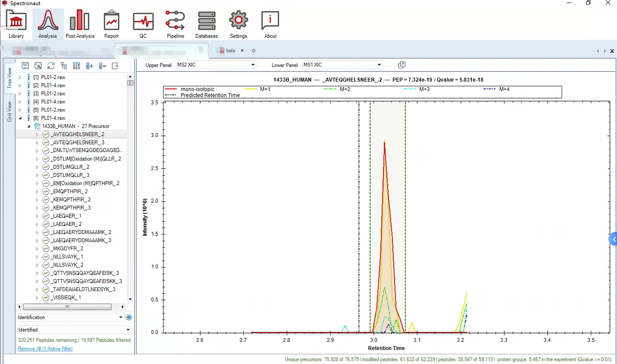
Task: Click the plot title with PEP value
Action: point(378,80)
